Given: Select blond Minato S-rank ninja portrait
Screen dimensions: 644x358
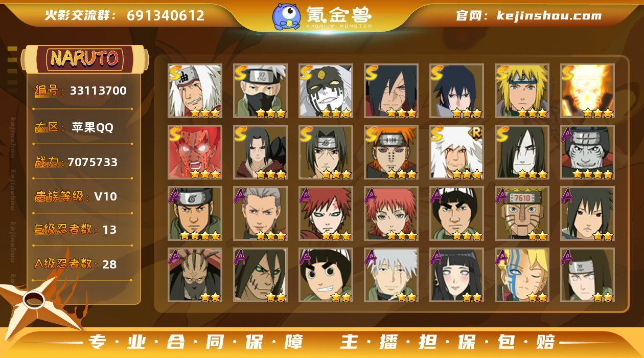Looking at the screenshot, I should pyautogui.click(x=522, y=91).
